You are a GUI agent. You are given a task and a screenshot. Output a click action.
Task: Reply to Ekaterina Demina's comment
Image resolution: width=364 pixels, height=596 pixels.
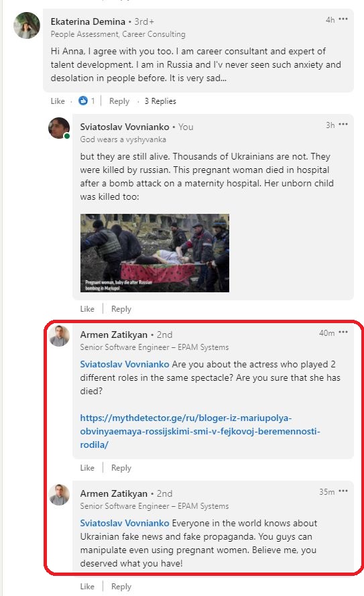pyautogui.click(x=119, y=101)
